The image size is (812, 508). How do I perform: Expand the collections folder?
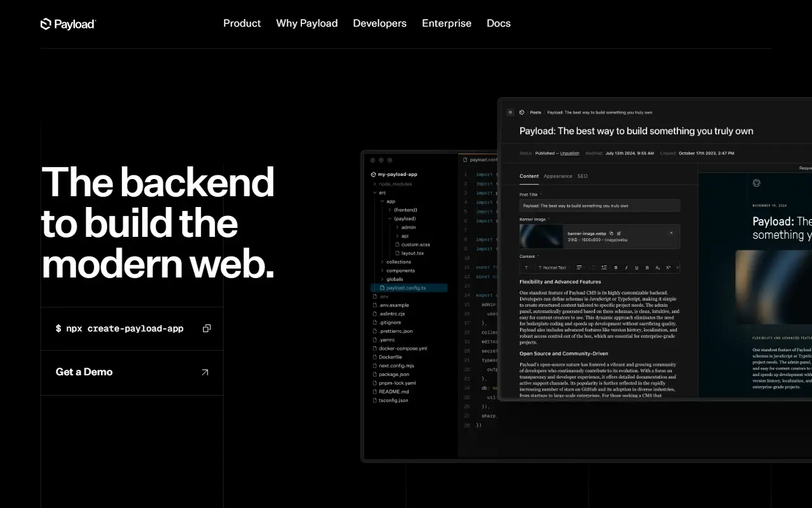395,262
